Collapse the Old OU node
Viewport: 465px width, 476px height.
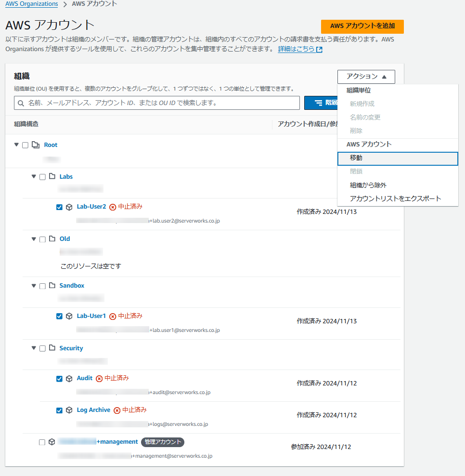pyautogui.click(x=34, y=239)
